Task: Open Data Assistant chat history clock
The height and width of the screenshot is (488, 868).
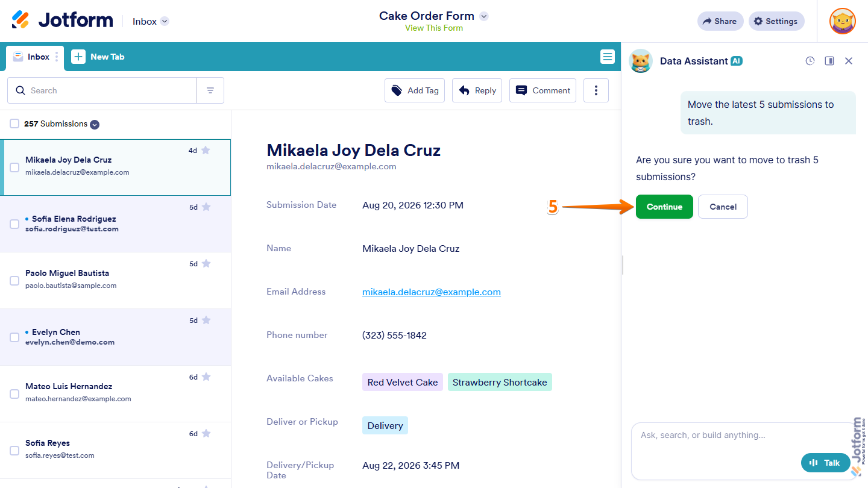Action: click(x=810, y=61)
